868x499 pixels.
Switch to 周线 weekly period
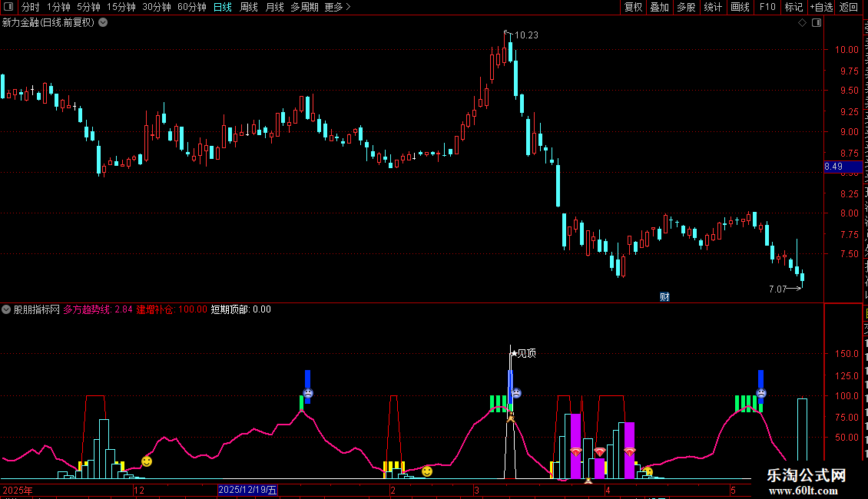coord(249,7)
